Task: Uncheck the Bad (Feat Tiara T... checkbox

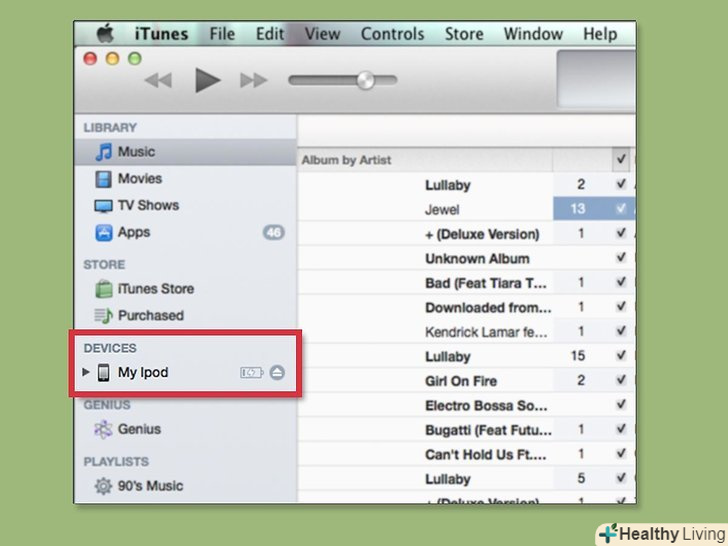Action: click(621, 282)
